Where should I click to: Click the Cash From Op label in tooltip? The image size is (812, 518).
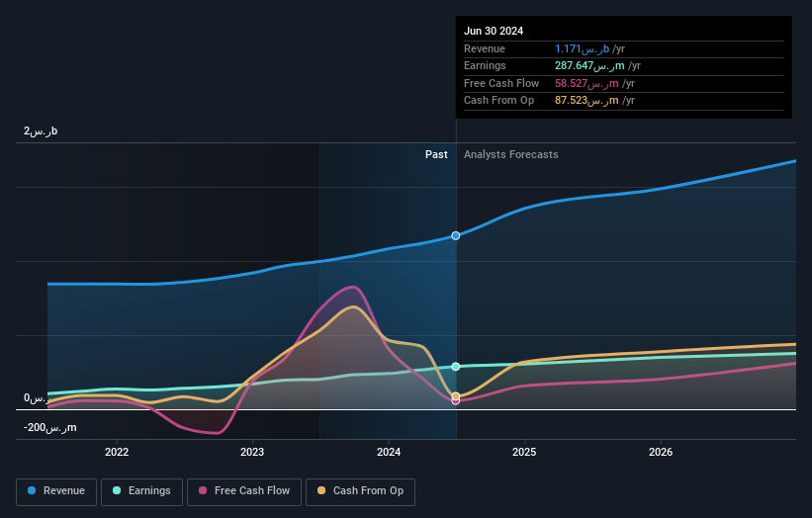pos(498,101)
